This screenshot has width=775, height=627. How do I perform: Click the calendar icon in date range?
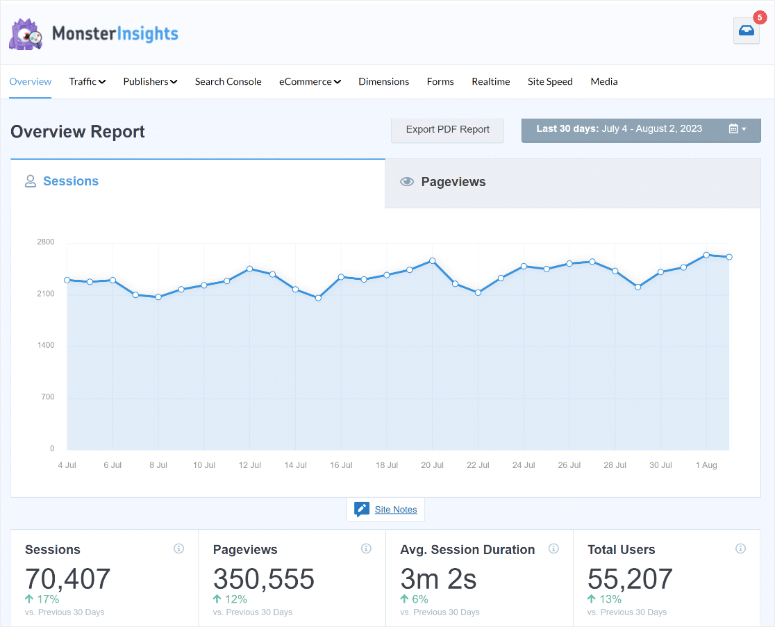tap(734, 129)
